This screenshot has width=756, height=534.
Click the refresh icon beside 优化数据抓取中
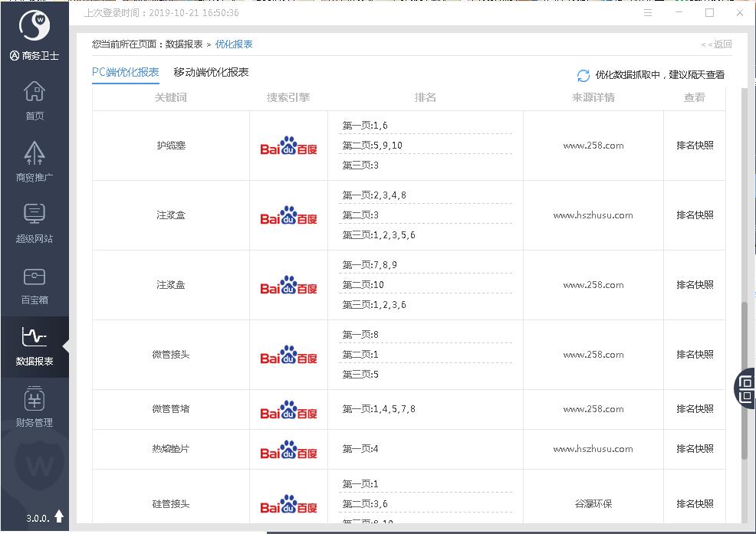point(583,75)
